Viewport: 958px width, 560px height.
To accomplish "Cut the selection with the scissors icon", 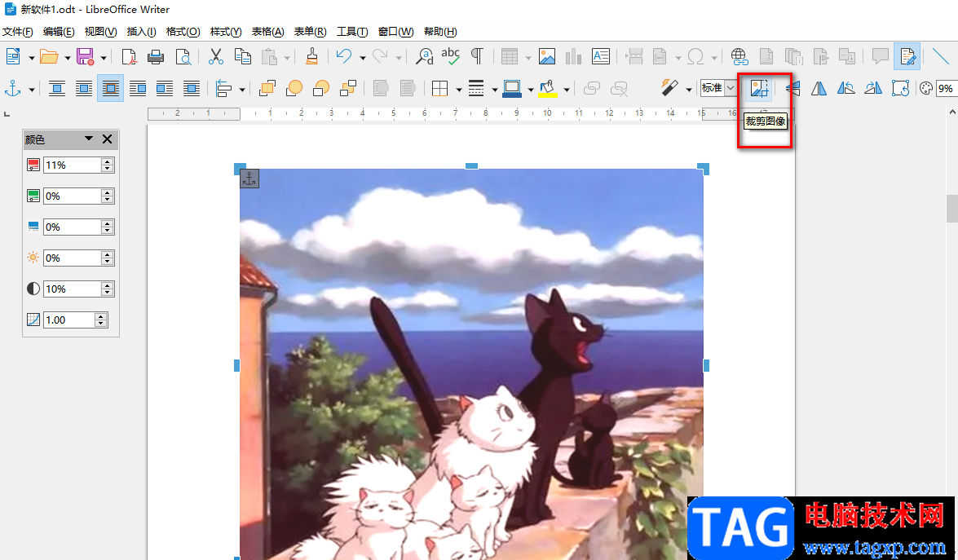I will tap(216, 57).
